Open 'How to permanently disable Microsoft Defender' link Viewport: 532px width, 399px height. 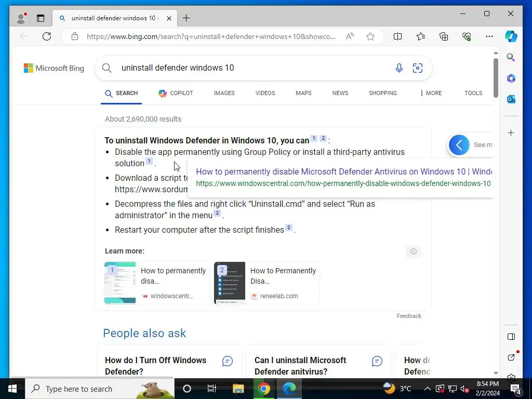click(x=344, y=171)
